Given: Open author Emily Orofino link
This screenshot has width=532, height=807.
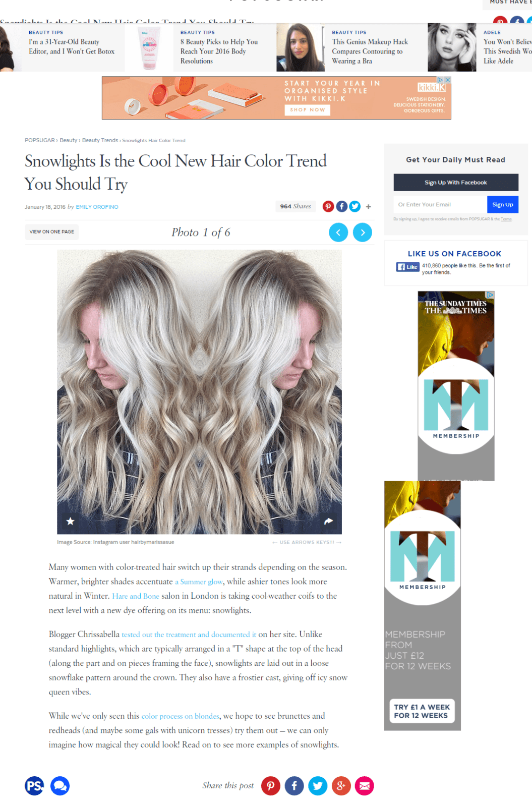Looking at the screenshot, I should click(x=97, y=207).
